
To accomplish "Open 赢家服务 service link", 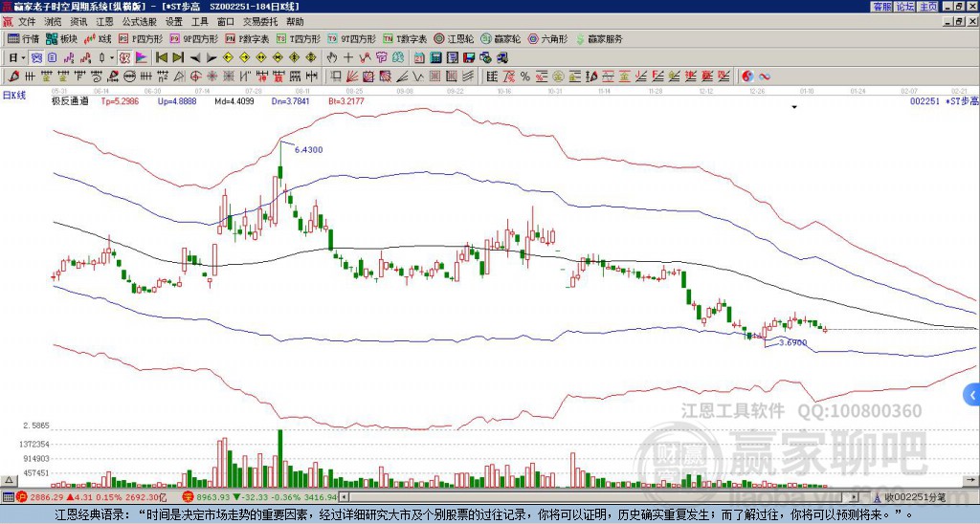I will point(599,38).
